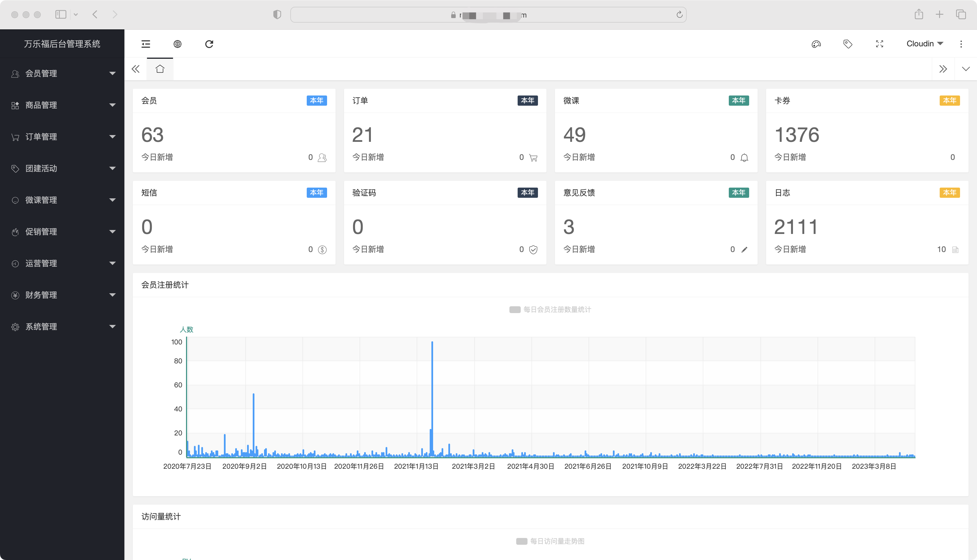Toggle 每日访问量走势图 legend series
This screenshot has width=977, height=560.
[x=550, y=541]
